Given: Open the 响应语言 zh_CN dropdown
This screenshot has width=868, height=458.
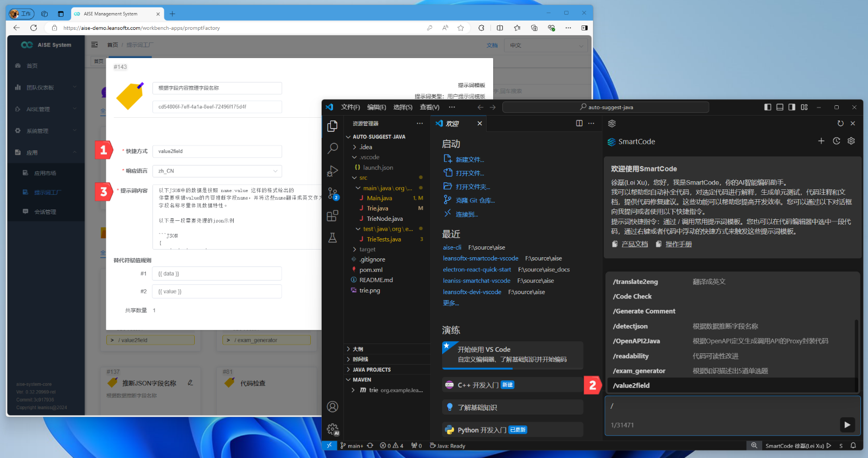Looking at the screenshot, I should tap(217, 171).
